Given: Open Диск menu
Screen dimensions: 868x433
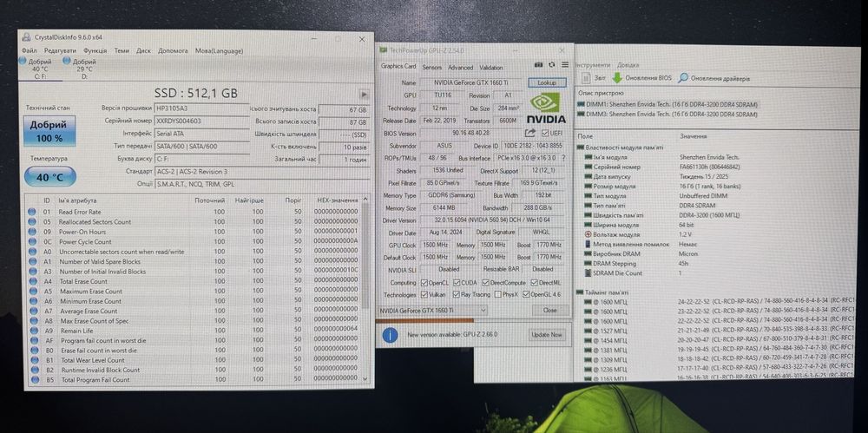Looking at the screenshot, I should click(143, 50).
